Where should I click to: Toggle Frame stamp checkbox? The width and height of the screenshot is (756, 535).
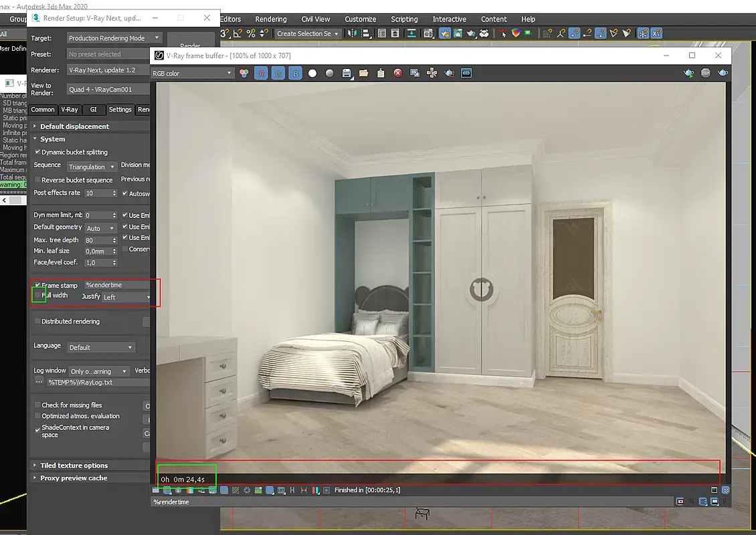coord(37,286)
